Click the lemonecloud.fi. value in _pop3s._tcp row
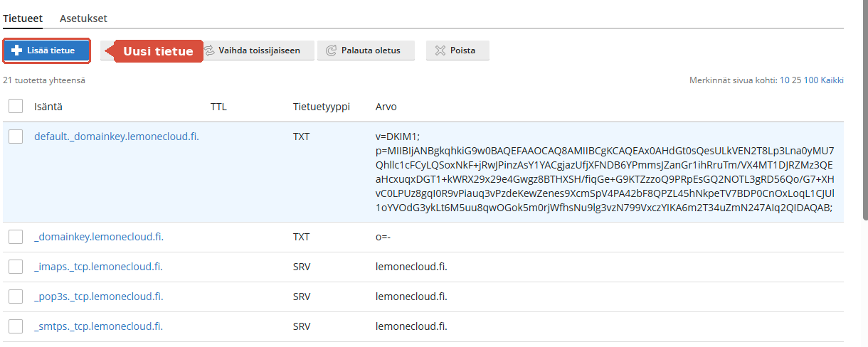This screenshot has width=868, height=347. point(411,297)
